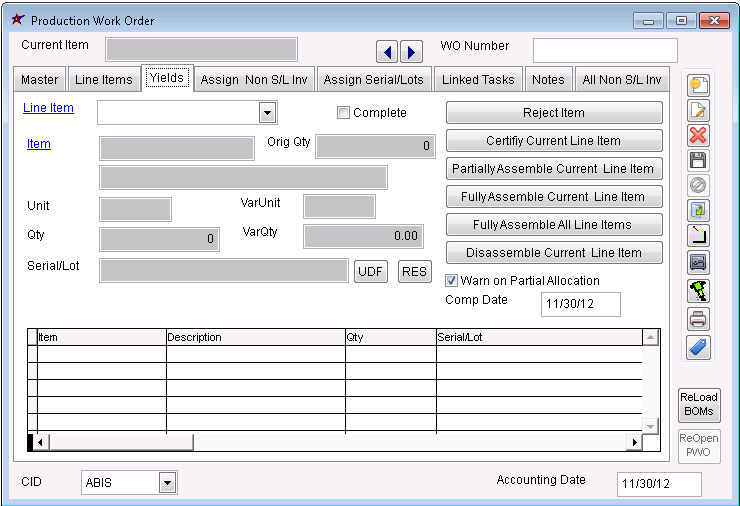
Task: Expand the CID dropdown list
Action: [x=167, y=483]
